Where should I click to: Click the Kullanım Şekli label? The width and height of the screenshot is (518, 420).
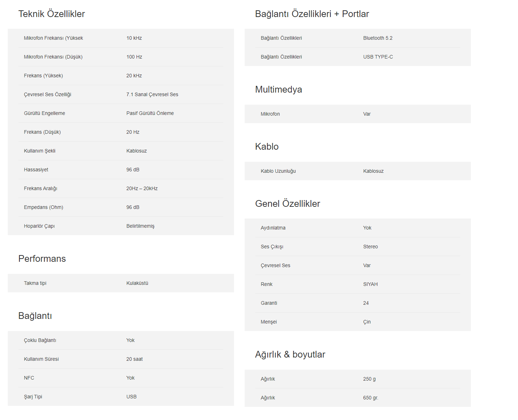(x=39, y=151)
